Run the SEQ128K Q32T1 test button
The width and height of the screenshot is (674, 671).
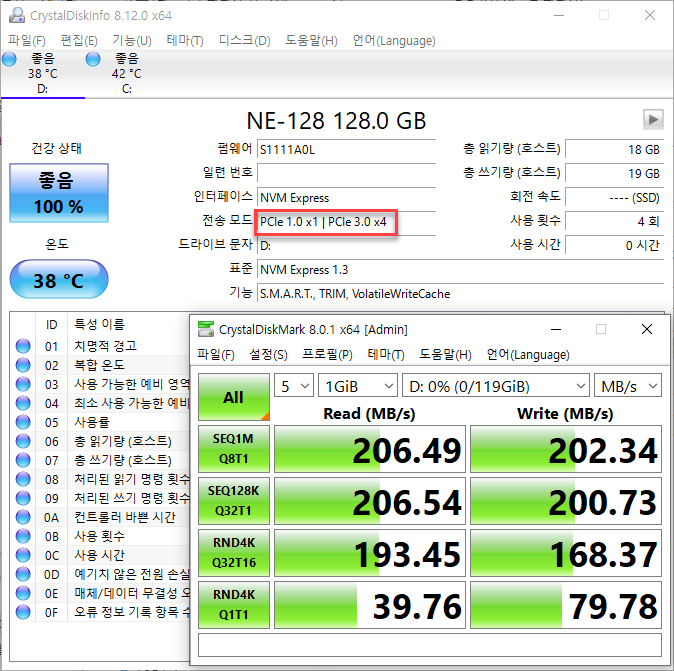234,501
